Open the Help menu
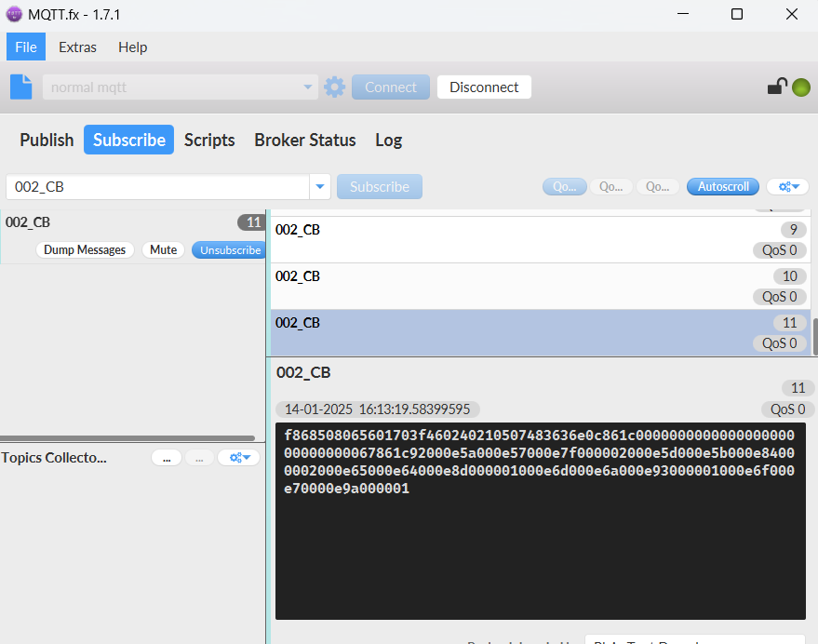This screenshot has width=818, height=644. click(132, 47)
